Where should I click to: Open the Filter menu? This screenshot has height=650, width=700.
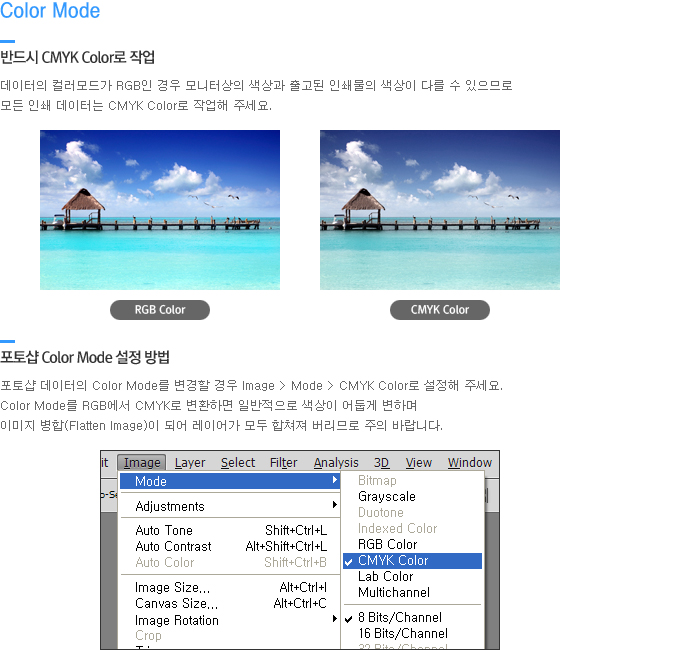[284, 462]
